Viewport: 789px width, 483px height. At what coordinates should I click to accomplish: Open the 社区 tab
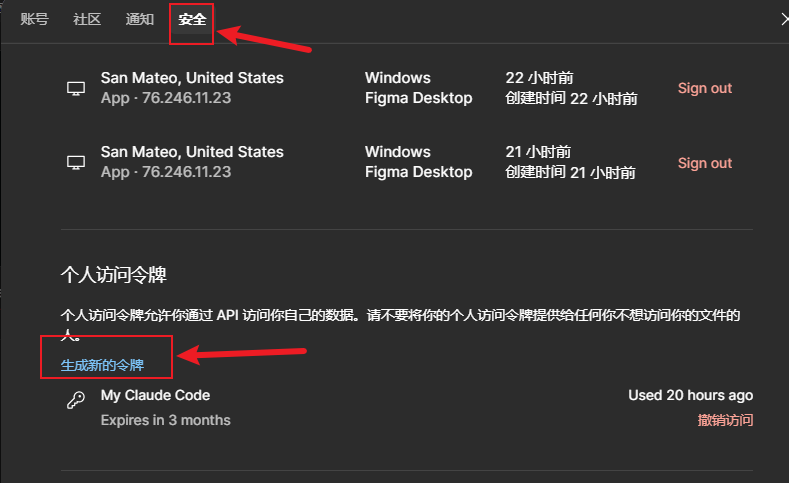[x=87, y=19]
